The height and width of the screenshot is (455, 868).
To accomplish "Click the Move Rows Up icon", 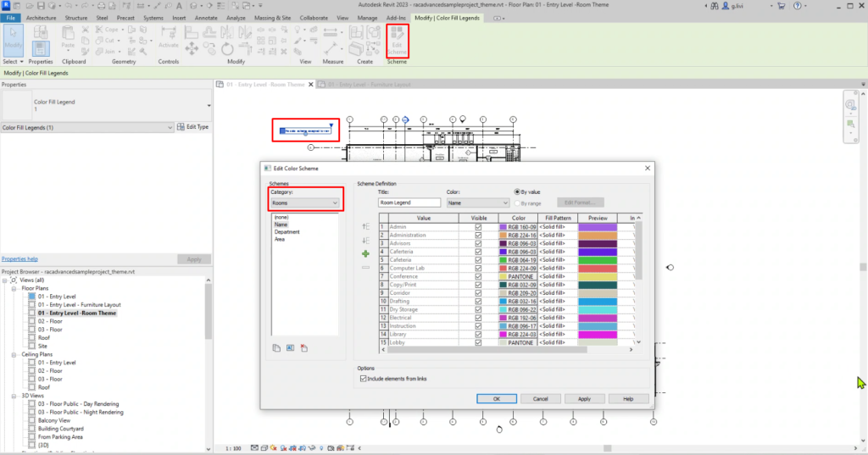I will (366, 226).
